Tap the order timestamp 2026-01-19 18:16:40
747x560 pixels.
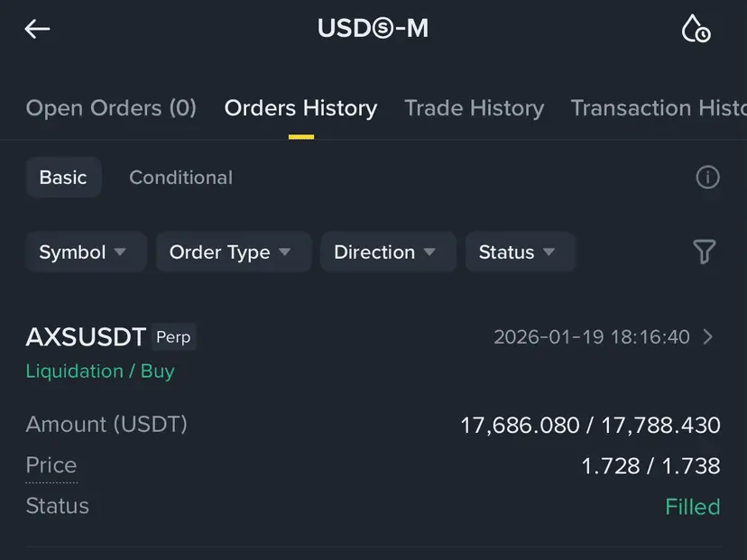click(x=591, y=337)
